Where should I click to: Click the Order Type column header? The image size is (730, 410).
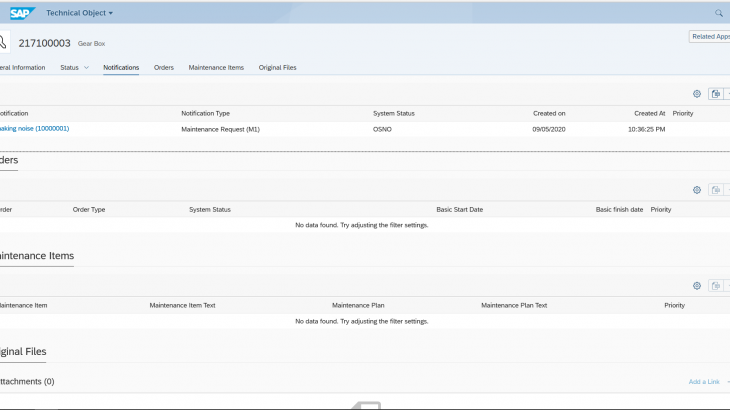(89, 209)
